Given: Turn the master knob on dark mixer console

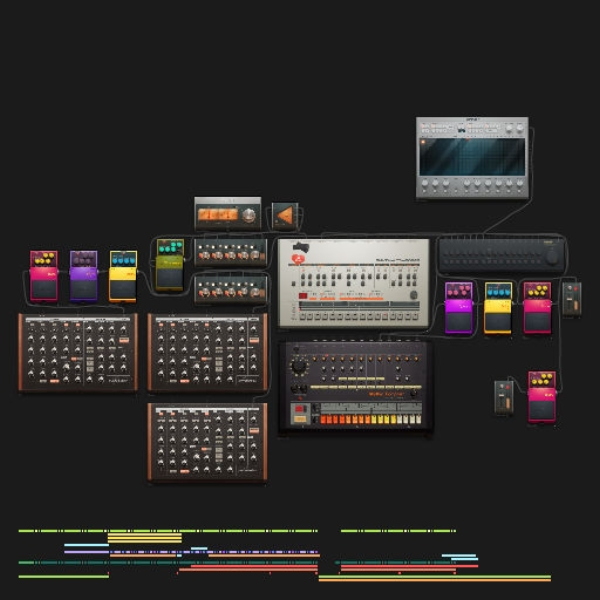Looking at the screenshot, I should click(552, 258).
